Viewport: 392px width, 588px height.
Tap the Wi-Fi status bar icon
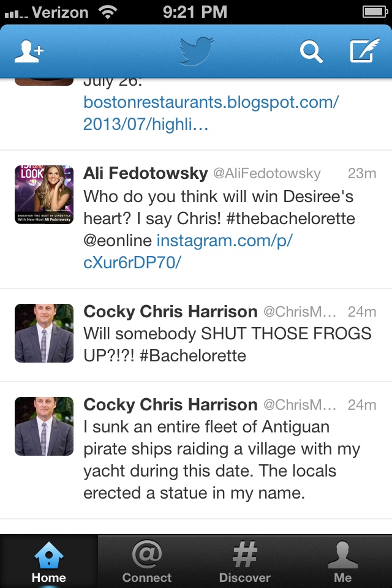108,12
